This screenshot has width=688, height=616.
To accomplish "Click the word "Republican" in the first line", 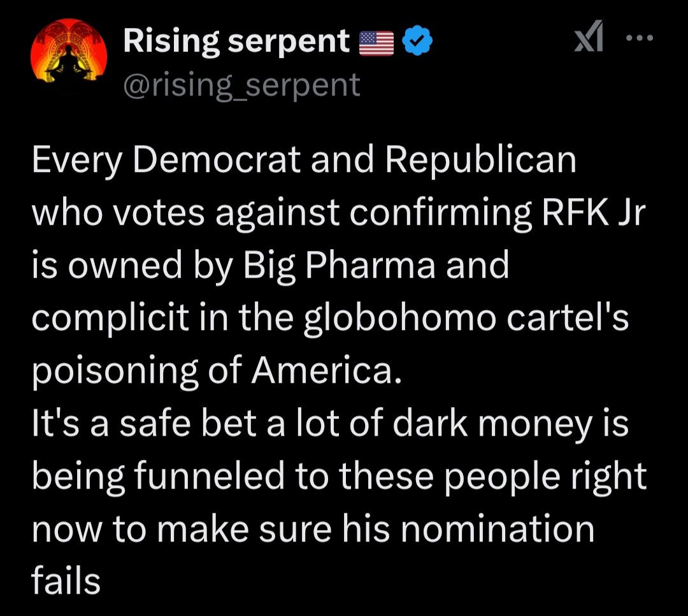I will (480, 160).
